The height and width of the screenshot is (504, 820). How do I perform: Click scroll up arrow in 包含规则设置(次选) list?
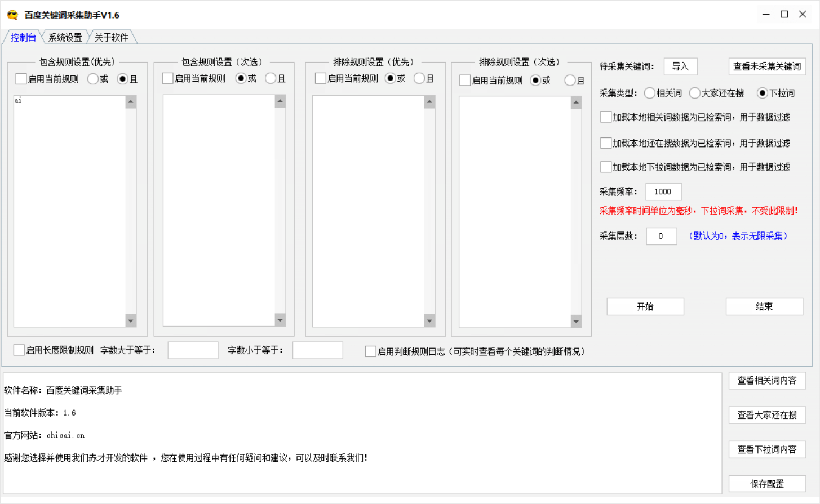tap(280, 101)
